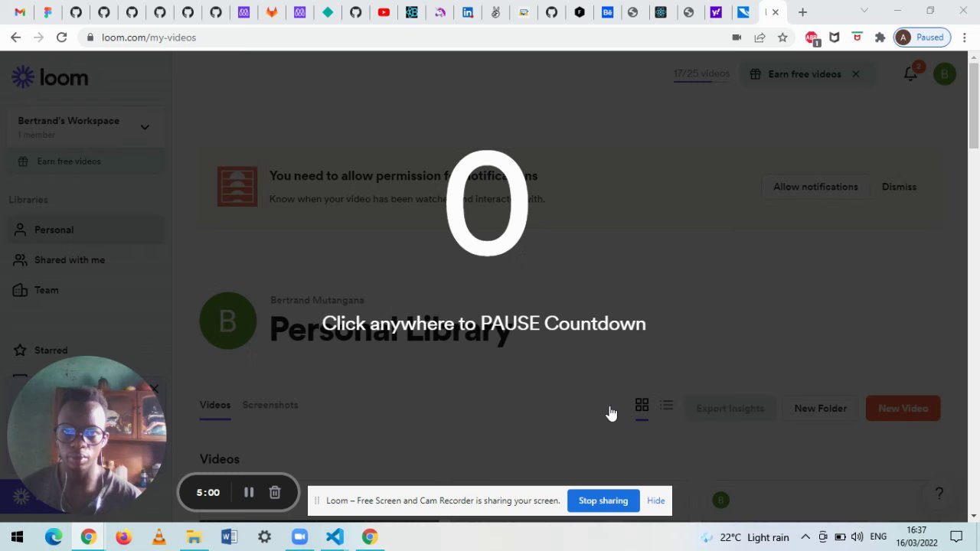Open the Loom logo home link
The height and width of the screenshot is (551, 980).
(50, 77)
